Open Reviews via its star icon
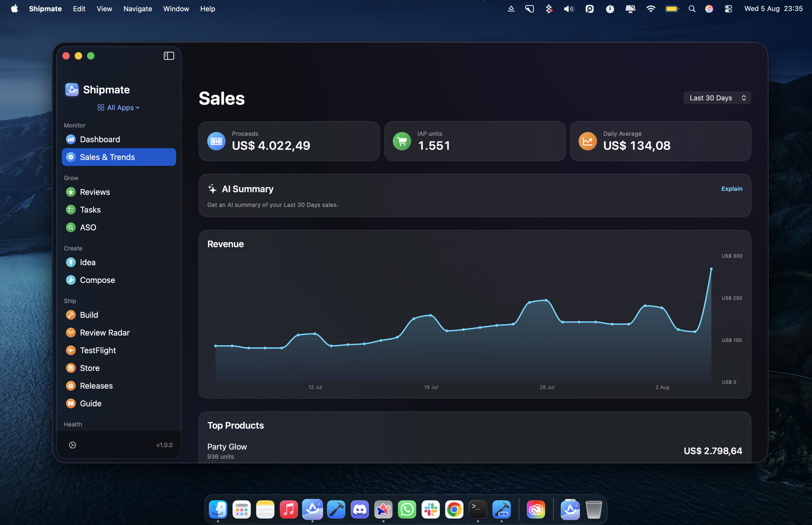This screenshot has height=525, width=812. tap(70, 192)
